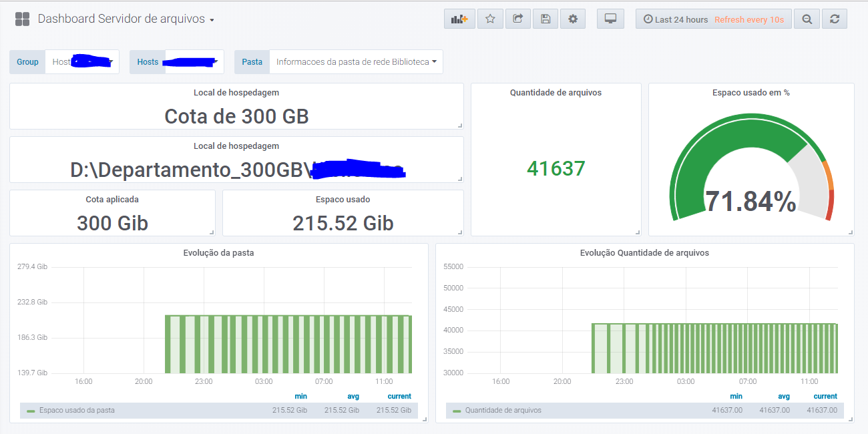Click the Add panel icon
Image resolution: width=868 pixels, height=434 pixels.
[x=459, y=19]
